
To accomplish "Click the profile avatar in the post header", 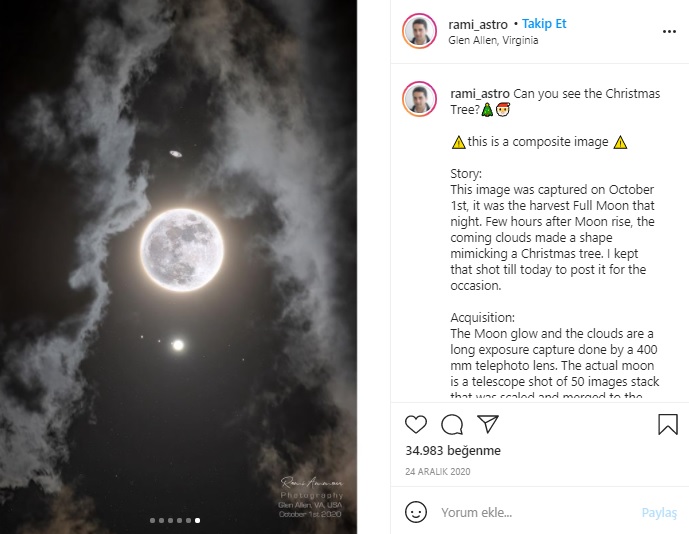I will pos(420,31).
